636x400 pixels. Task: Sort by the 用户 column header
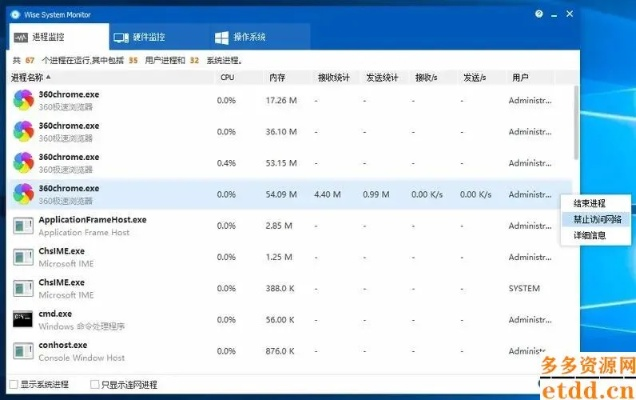(531, 77)
